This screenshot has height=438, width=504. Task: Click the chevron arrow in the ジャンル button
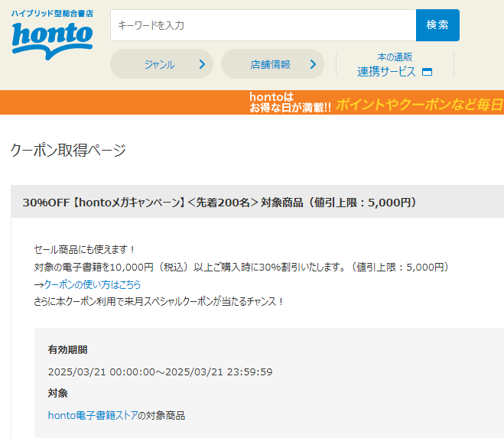tap(202, 64)
